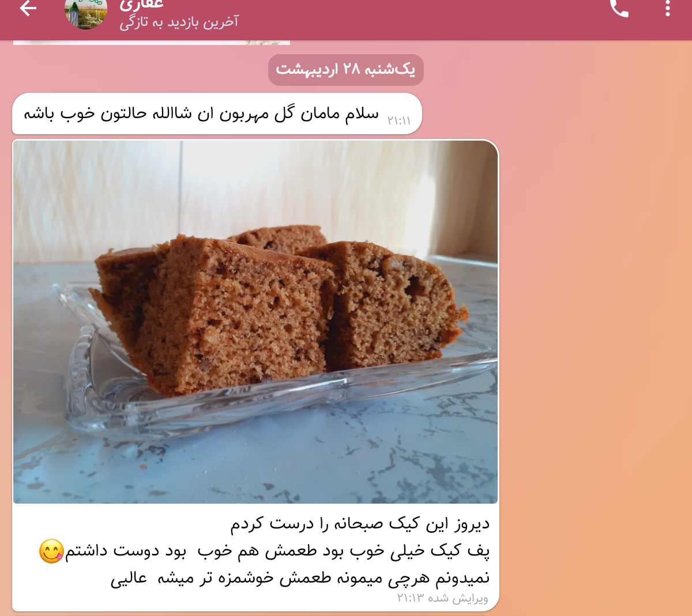The height and width of the screenshot is (616, 692).
Task: Open the three-dot overflow menu
Action: click(668, 8)
